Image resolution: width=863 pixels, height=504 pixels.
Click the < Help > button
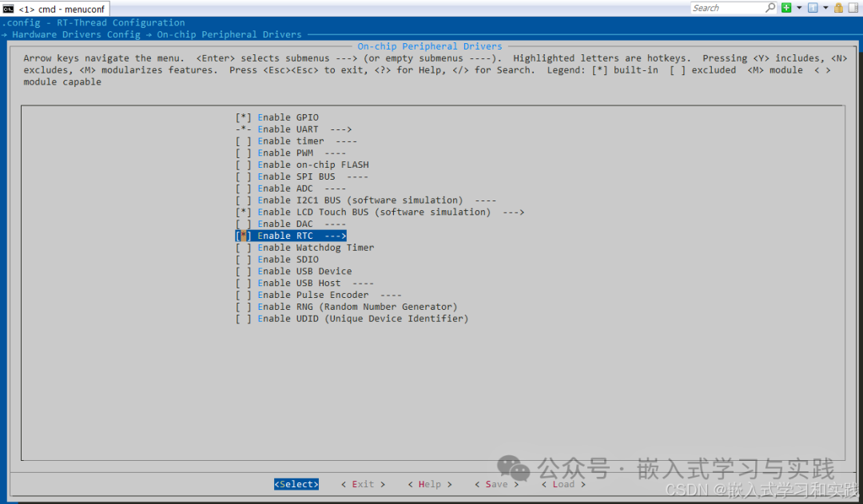point(430,484)
